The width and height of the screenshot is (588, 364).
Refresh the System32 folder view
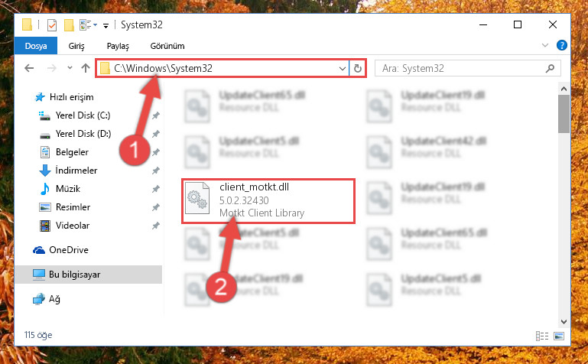click(x=358, y=68)
